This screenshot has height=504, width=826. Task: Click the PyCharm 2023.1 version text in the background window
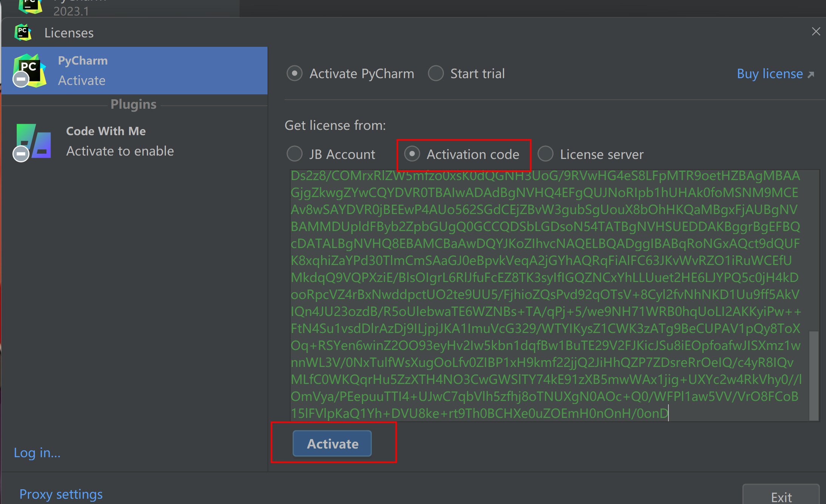71,11
